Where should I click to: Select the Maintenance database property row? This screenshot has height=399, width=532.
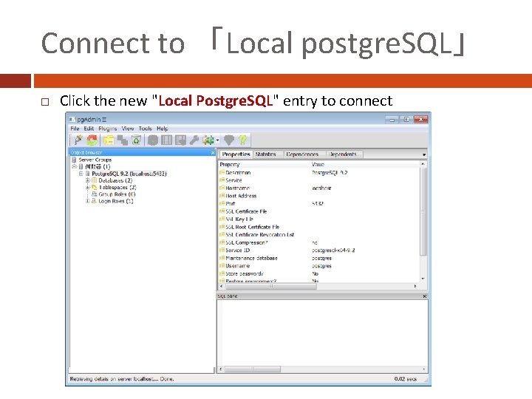click(x=319, y=258)
